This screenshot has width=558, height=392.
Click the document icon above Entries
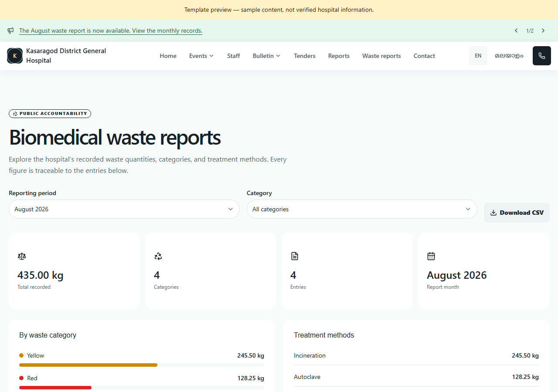pos(295,256)
